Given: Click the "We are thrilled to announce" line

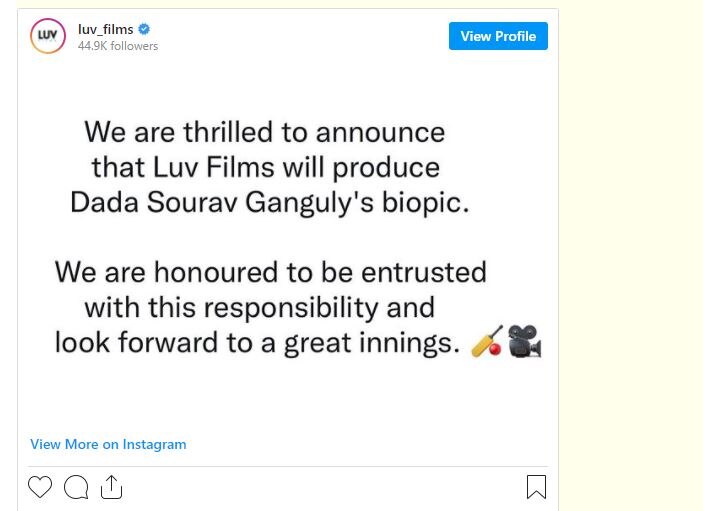Looking at the screenshot, I should (264, 132).
